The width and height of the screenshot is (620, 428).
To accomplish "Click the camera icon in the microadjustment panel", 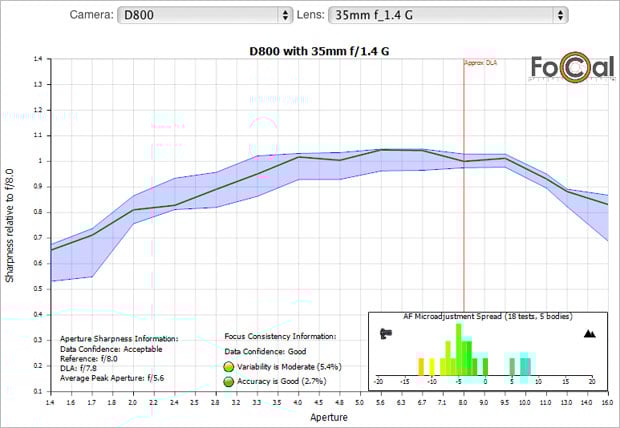I will (386, 333).
